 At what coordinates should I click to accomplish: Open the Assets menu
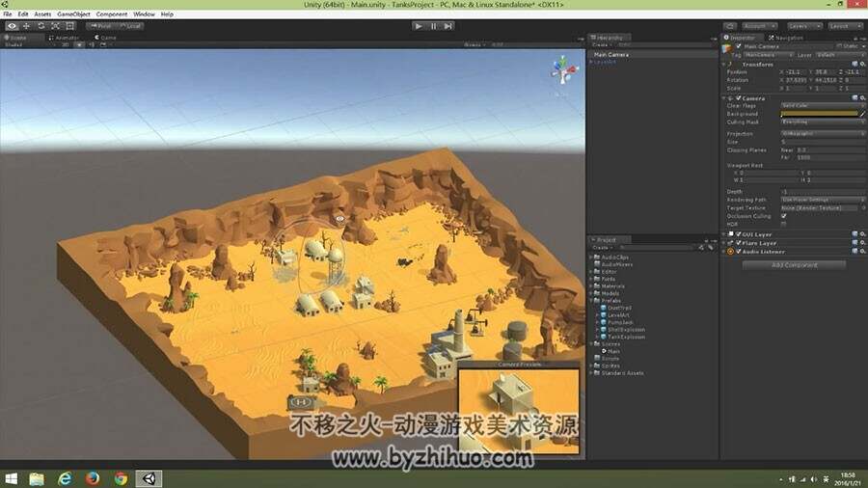(42, 14)
